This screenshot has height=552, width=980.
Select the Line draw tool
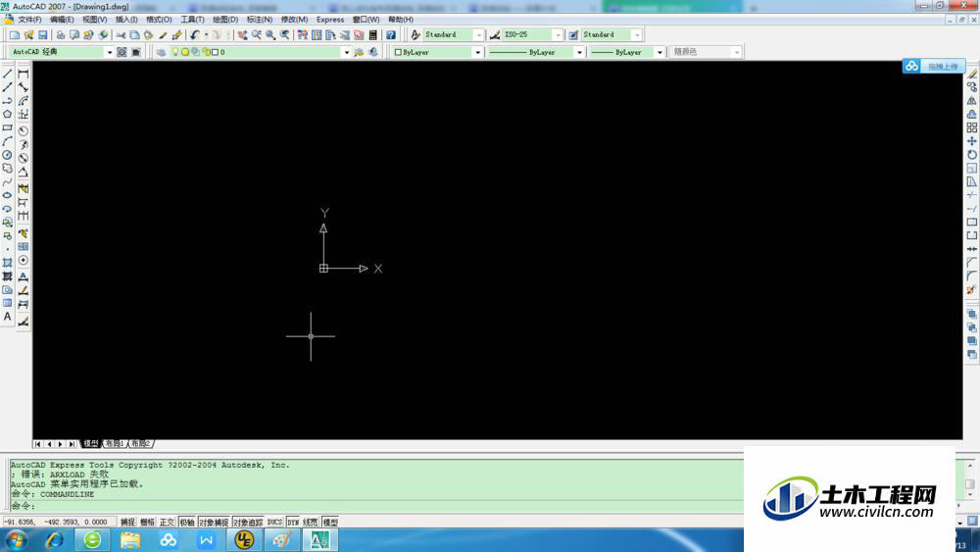[8, 74]
